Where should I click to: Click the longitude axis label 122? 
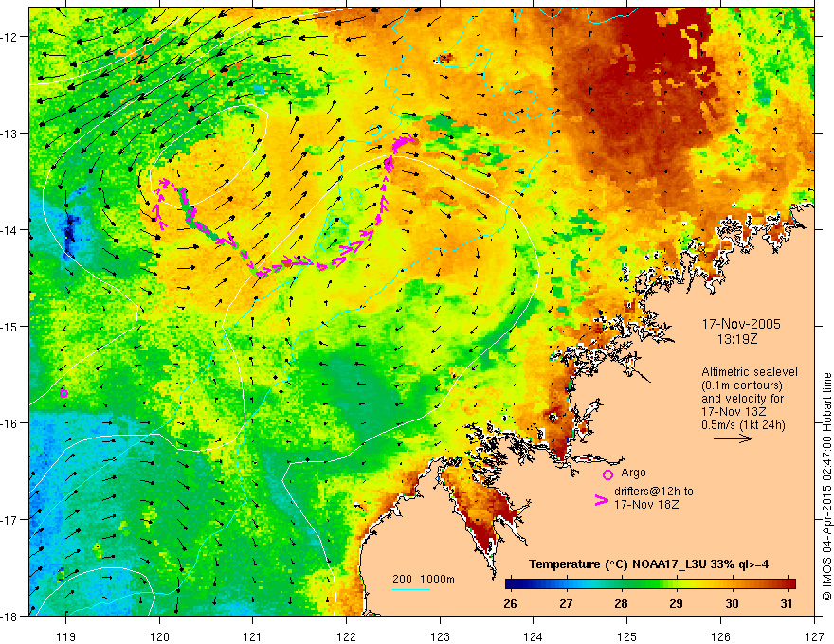(x=346, y=637)
